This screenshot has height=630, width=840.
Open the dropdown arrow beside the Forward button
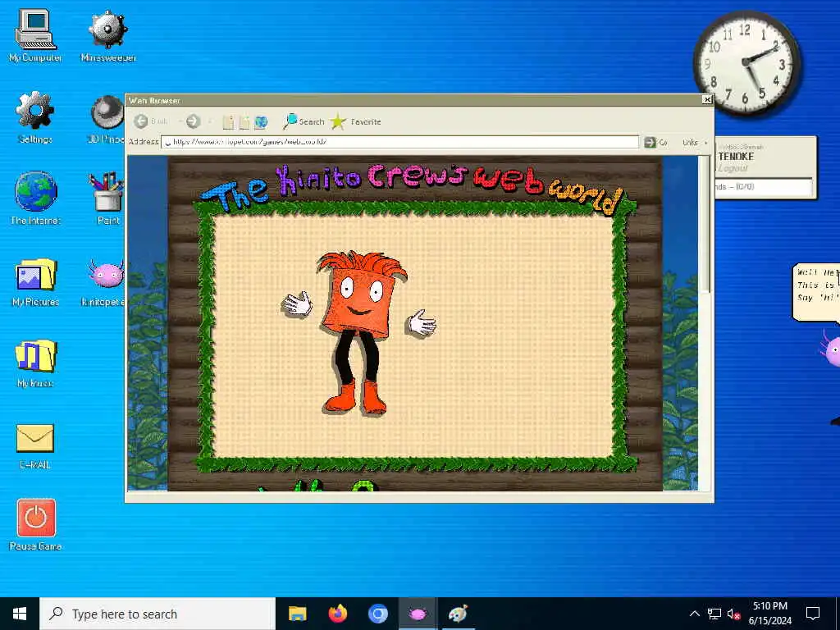coord(210,122)
